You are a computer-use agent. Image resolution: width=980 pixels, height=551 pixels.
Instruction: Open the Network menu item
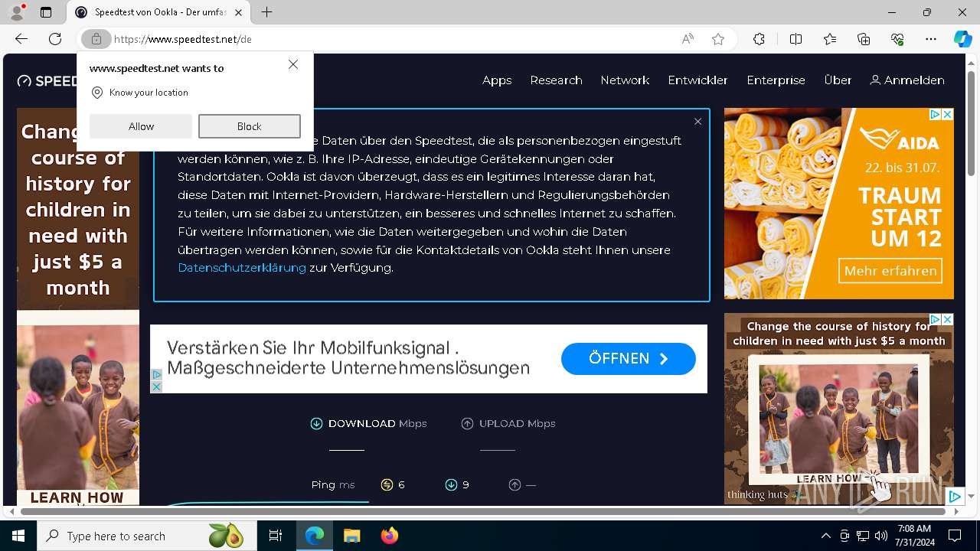click(625, 80)
